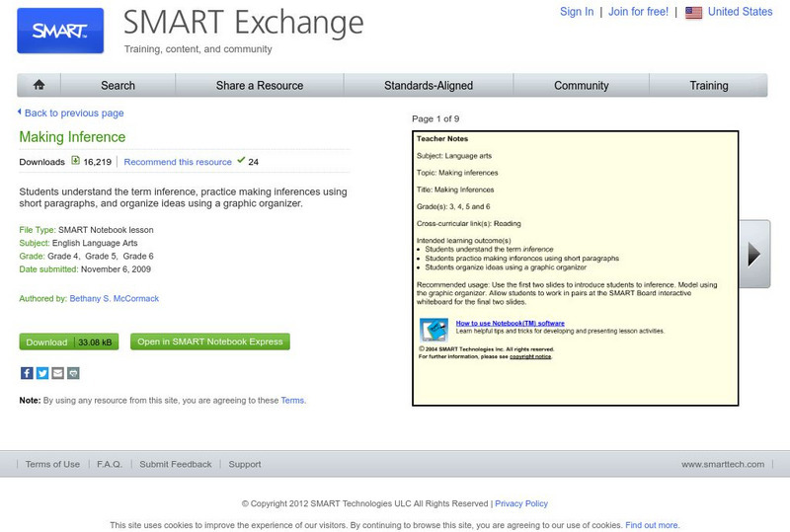Click the Home icon in navigation bar
The width and height of the screenshot is (790, 532).
tap(39, 86)
